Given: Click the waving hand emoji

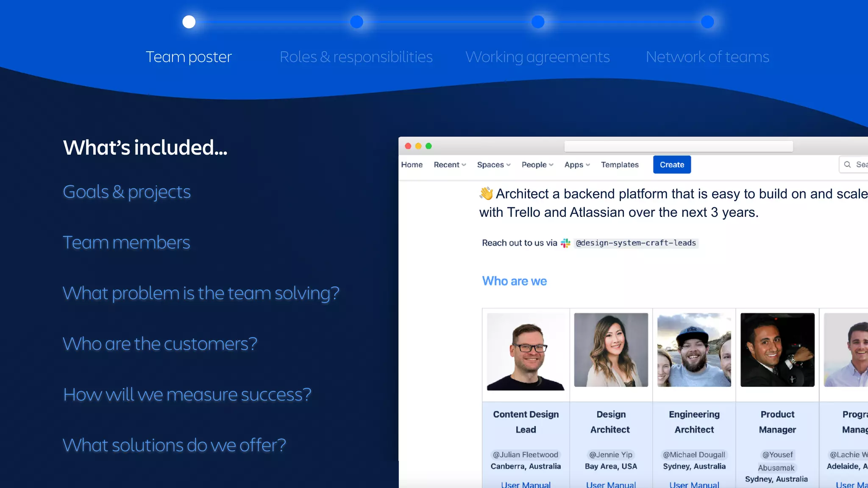Looking at the screenshot, I should pos(486,194).
